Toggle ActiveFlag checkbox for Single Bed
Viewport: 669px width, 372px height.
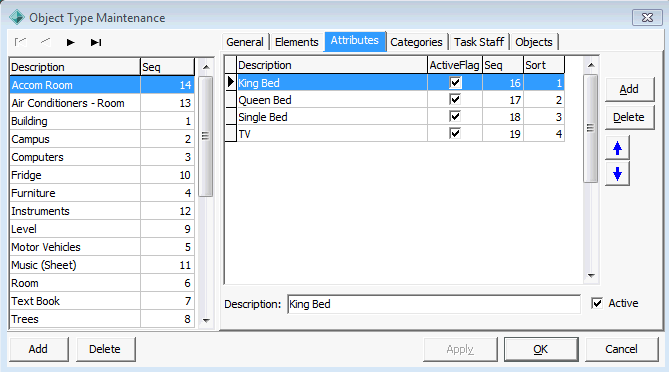455,116
